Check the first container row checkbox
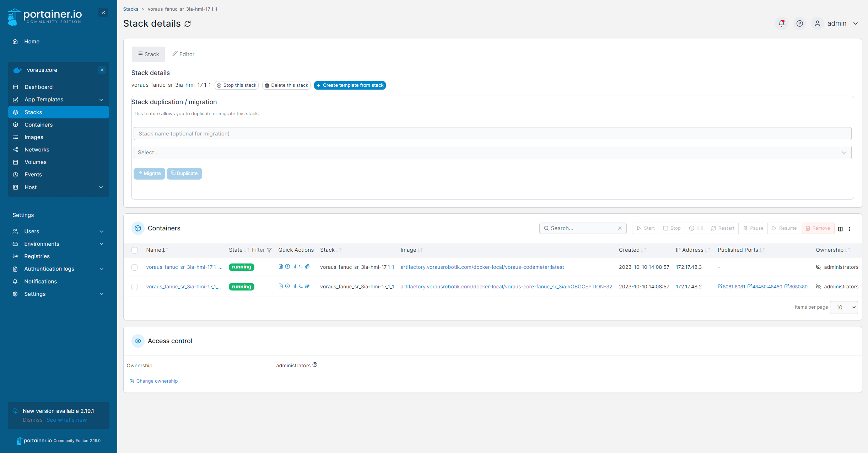Image resolution: width=868 pixels, height=453 pixels. click(x=134, y=267)
